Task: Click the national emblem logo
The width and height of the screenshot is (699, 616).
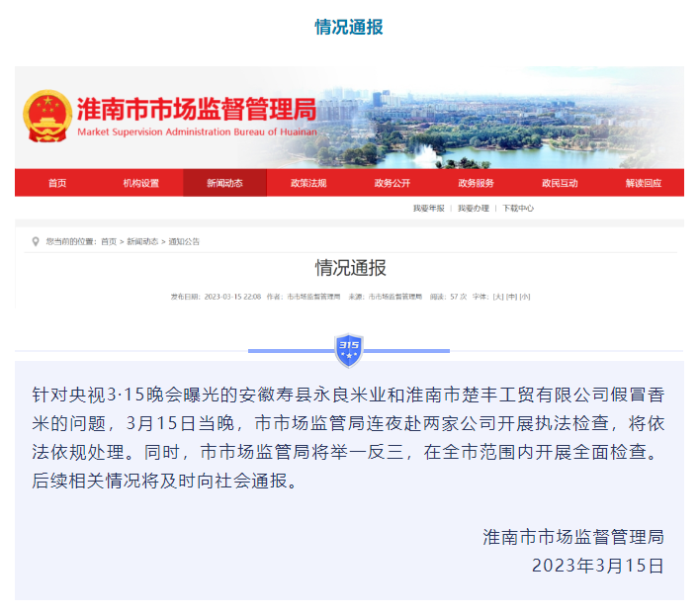Action: pos(47,115)
